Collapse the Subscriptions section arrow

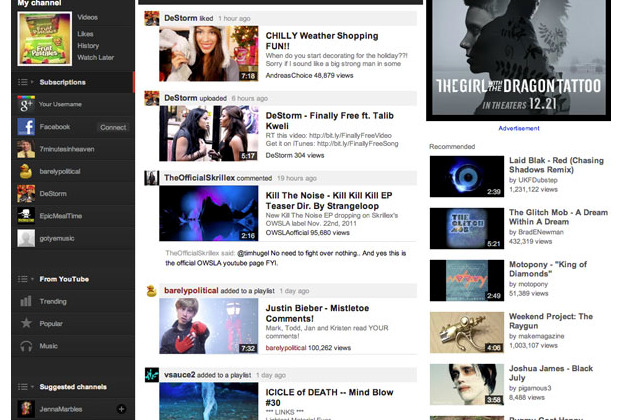tap(32, 82)
